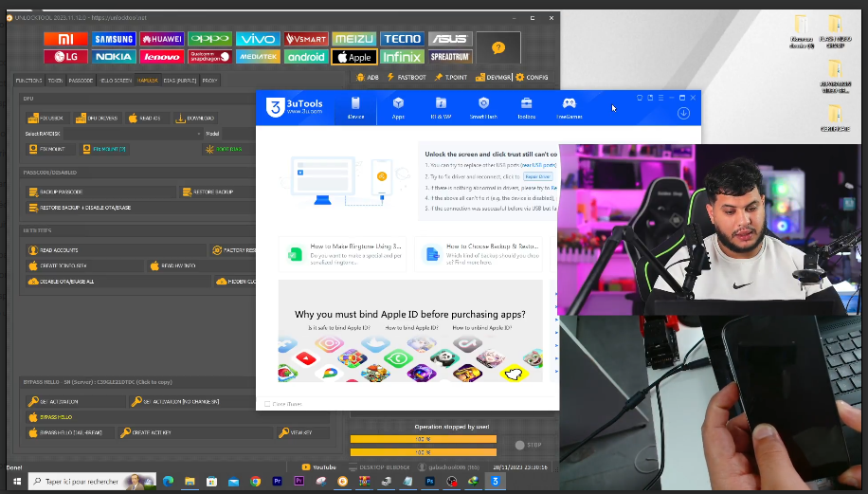Screen dimensions: 868x494
Task: Click RESTORE BACKUP + DISABLE OTA/ERASE
Action: pyautogui.click(x=140, y=208)
